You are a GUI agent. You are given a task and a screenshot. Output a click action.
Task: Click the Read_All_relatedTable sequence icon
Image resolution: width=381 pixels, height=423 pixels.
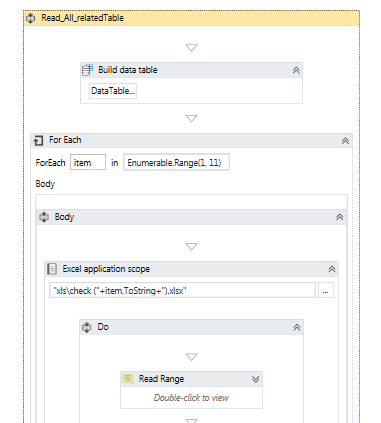30,18
